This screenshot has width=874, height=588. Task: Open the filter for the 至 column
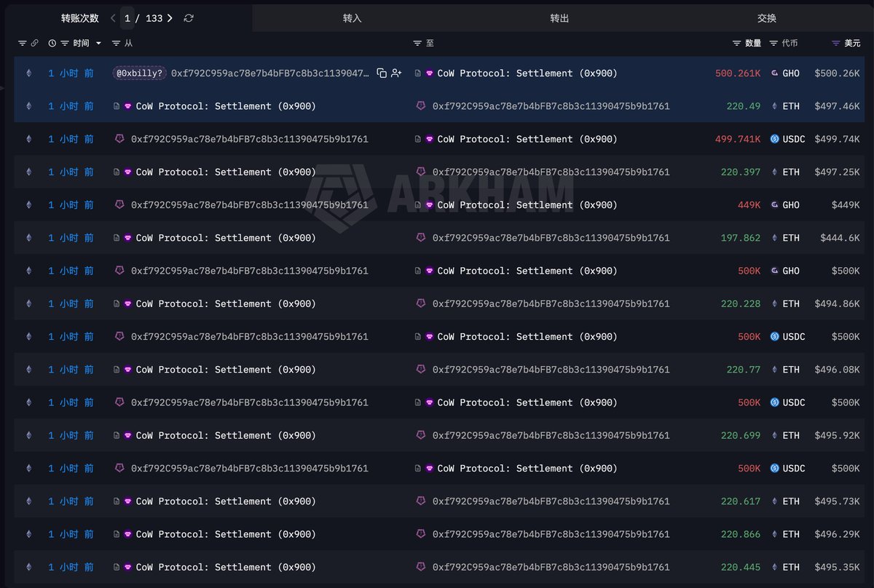point(417,44)
